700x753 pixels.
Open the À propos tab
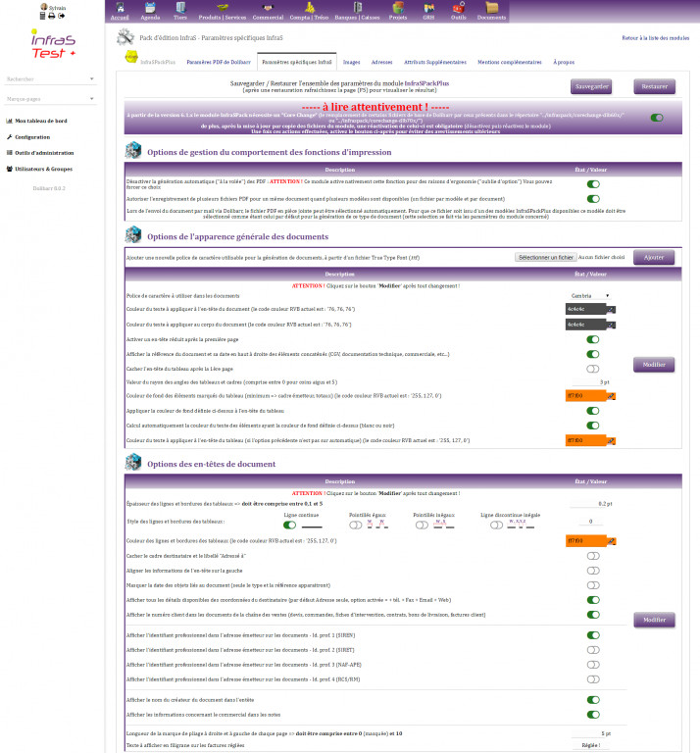(564, 62)
